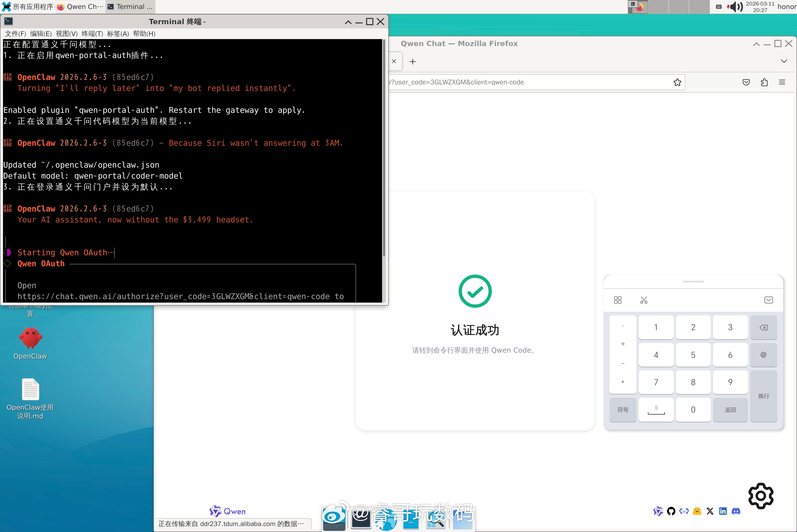Open the 终端(T) menu in Terminal
The height and width of the screenshot is (532, 797).
tap(92, 34)
